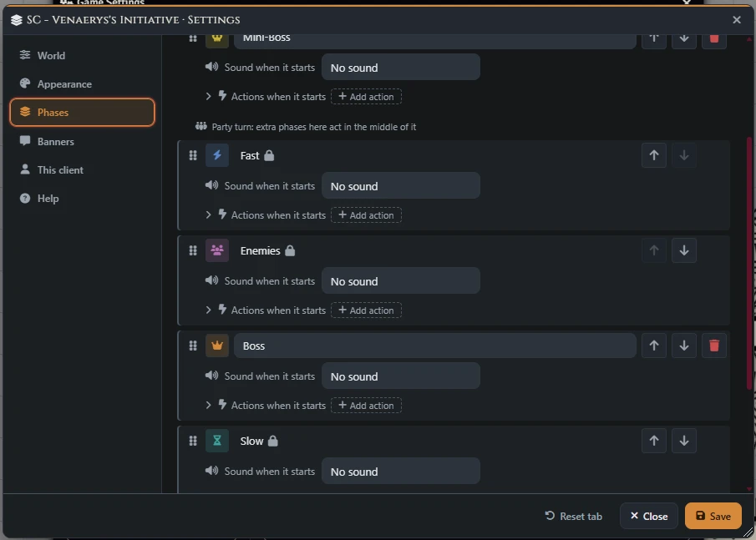This screenshot has height=540, width=756.
Task: Click the Close button in footer
Action: click(648, 516)
